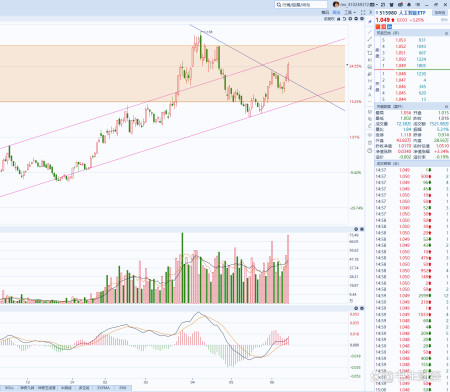
Task: Switch to the BOLL indicator tab
Action: click(x=9, y=388)
